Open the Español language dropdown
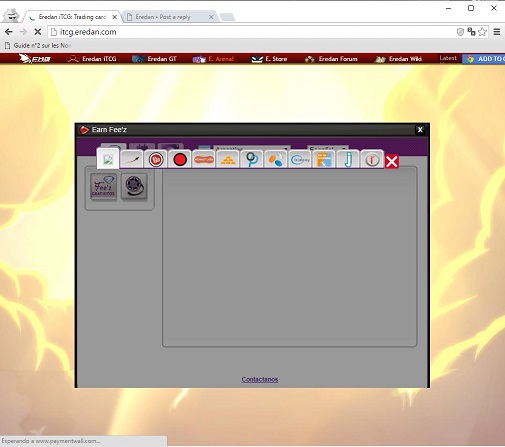 pyautogui.click(x=328, y=148)
